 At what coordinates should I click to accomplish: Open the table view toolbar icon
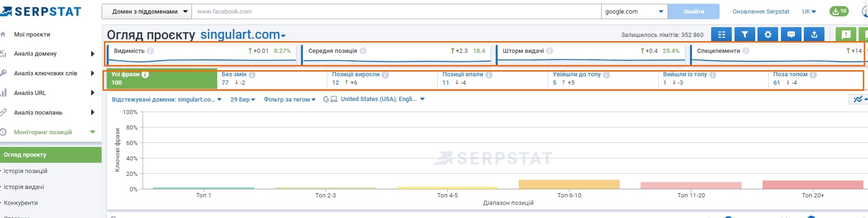pyautogui.click(x=721, y=34)
